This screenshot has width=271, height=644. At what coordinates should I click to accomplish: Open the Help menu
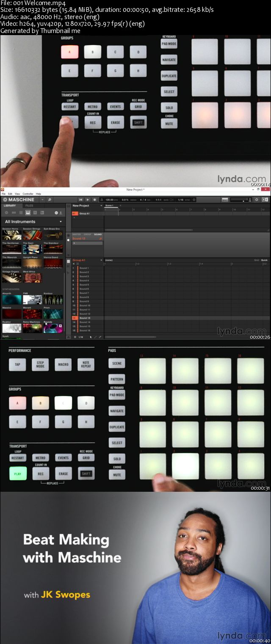coord(39,194)
